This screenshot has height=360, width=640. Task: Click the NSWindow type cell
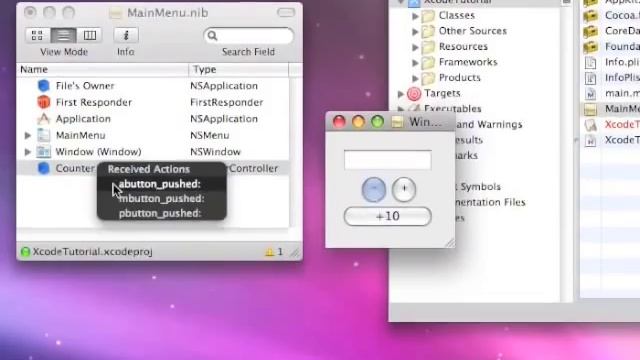pos(215,152)
